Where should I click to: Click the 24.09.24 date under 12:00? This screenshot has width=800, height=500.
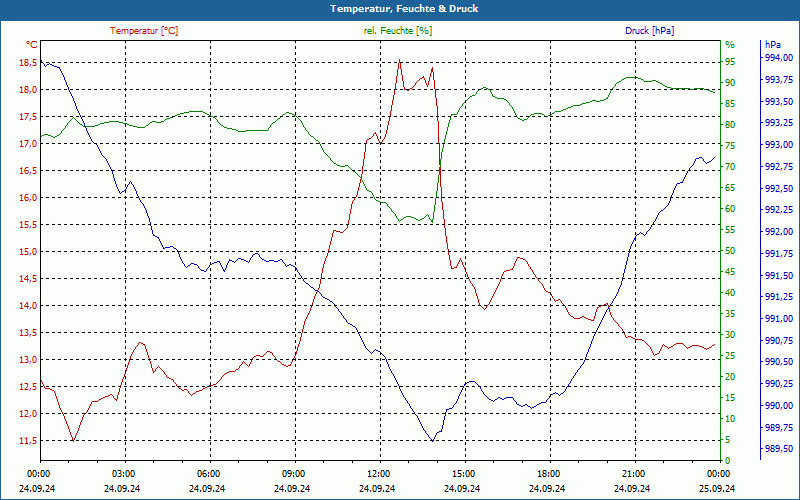(x=377, y=488)
